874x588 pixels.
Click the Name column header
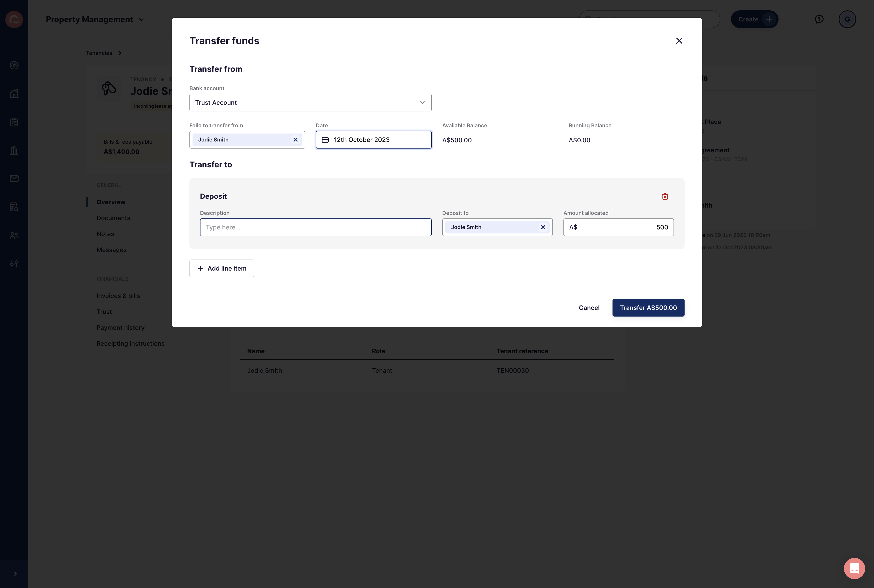[256, 351]
